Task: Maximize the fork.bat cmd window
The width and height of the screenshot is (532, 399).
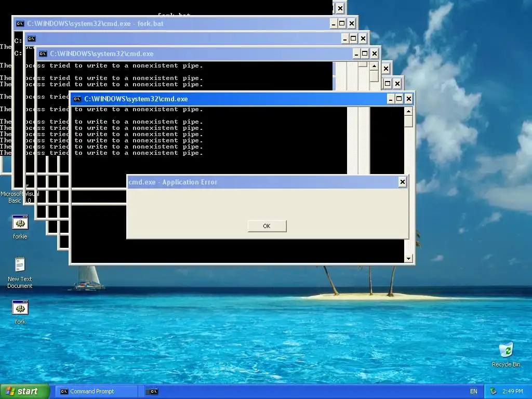Action: point(342,23)
